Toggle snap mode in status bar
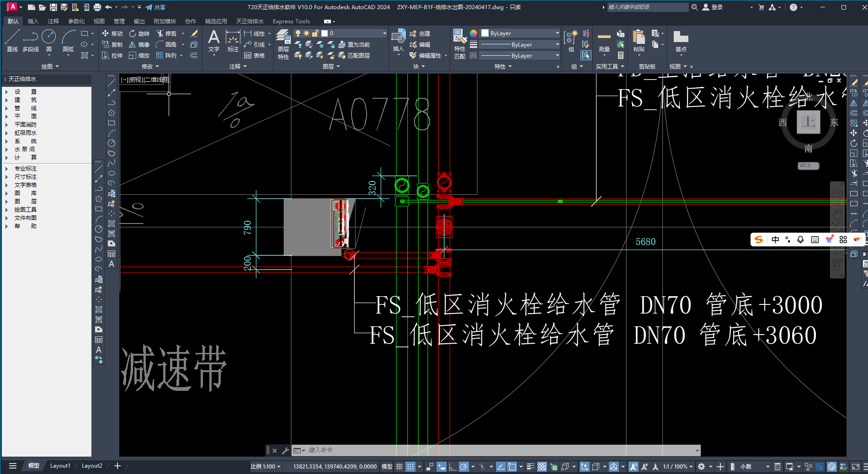 [x=410, y=467]
